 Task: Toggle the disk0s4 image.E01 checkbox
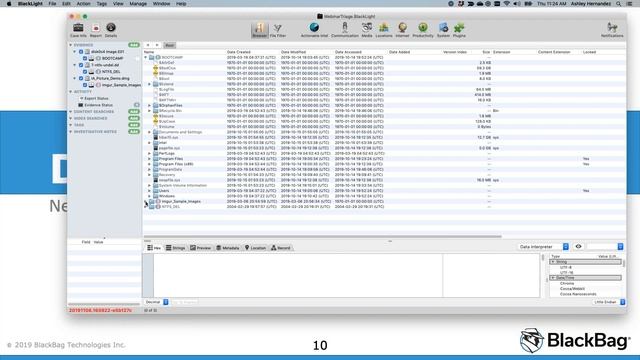point(81,52)
